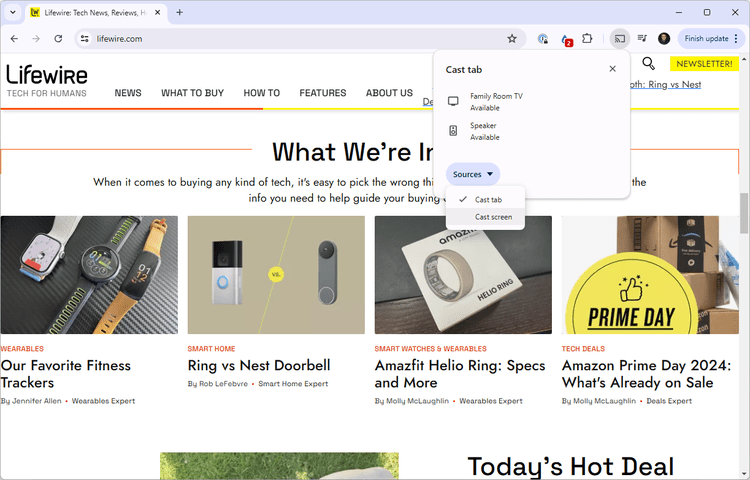The width and height of the screenshot is (750, 480).
Task: Select the checked Cast tab source option
Action: 485,199
